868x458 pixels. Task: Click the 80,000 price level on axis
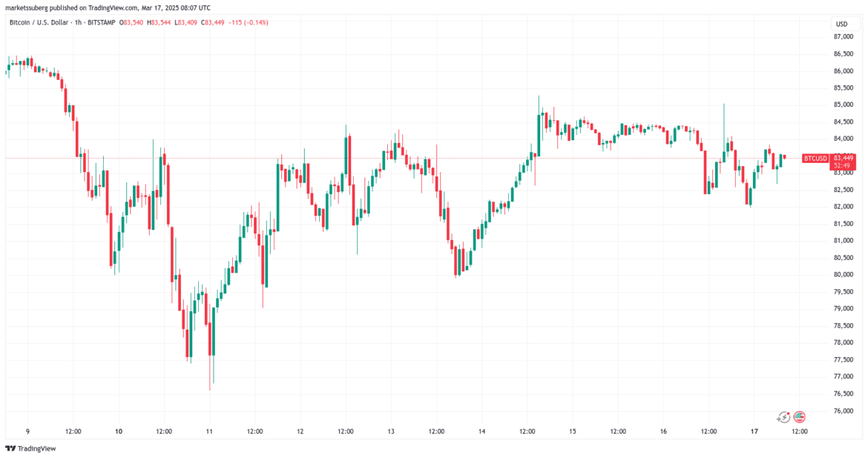click(x=844, y=275)
